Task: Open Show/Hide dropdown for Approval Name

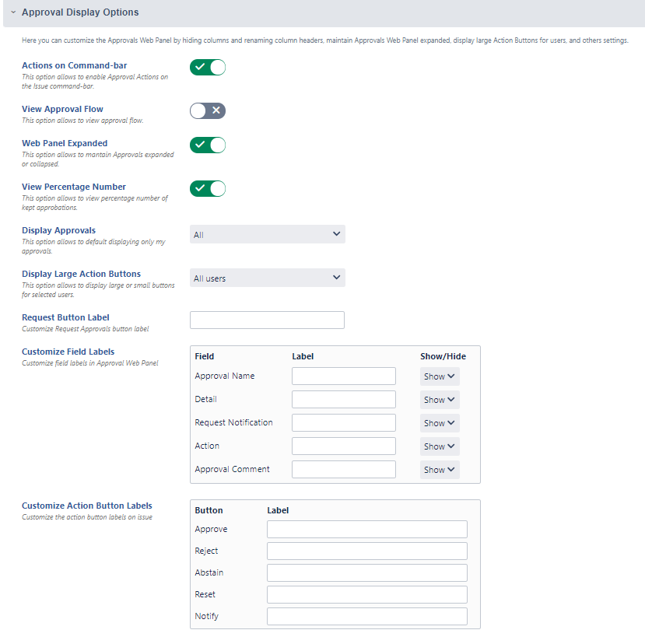Action: click(440, 376)
